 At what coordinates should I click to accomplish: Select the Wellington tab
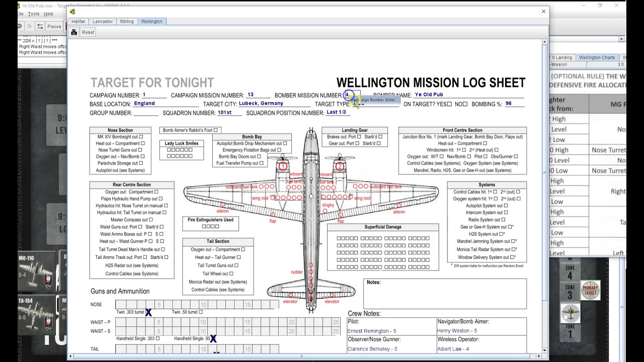pyautogui.click(x=152, y=22)
